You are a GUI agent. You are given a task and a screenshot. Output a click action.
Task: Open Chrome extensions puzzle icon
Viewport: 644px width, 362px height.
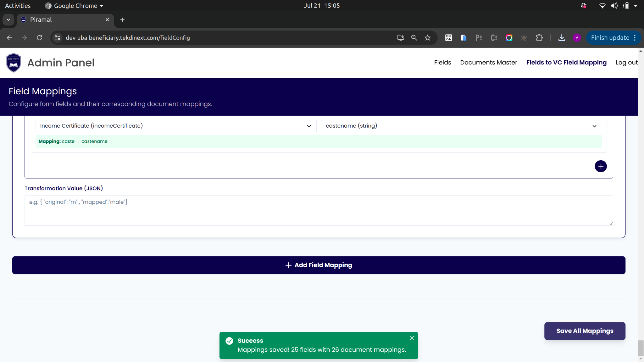click(x=539, y=38)
